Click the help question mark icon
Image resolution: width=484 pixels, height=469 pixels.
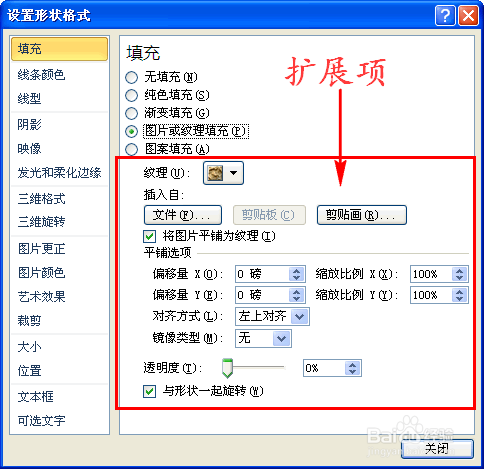point(445,15)
